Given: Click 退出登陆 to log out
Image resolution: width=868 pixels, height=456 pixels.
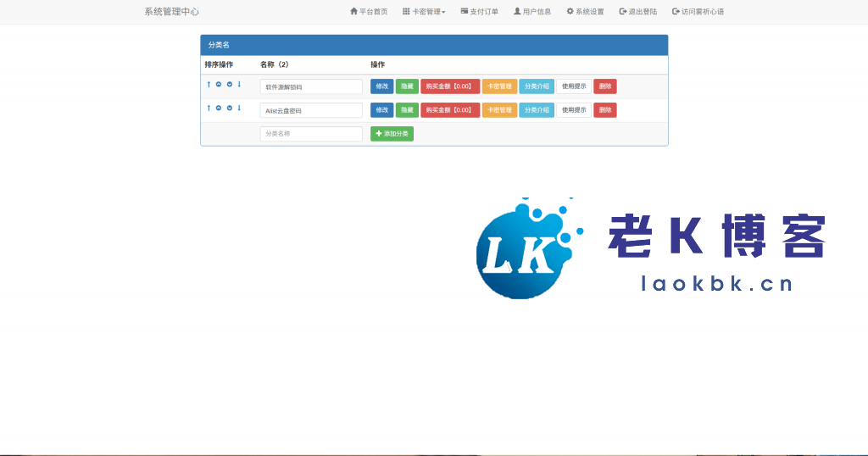Looking at the screenshot, I should tap(638, 12).
